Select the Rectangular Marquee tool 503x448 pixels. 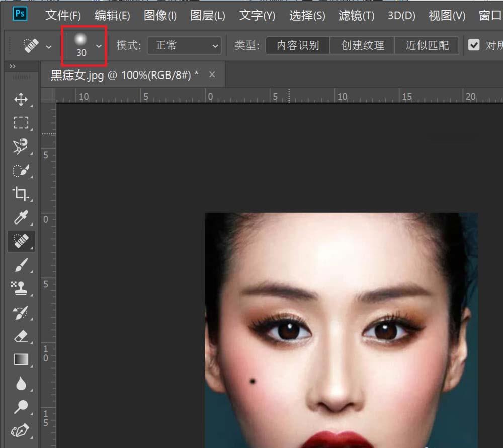21,123
